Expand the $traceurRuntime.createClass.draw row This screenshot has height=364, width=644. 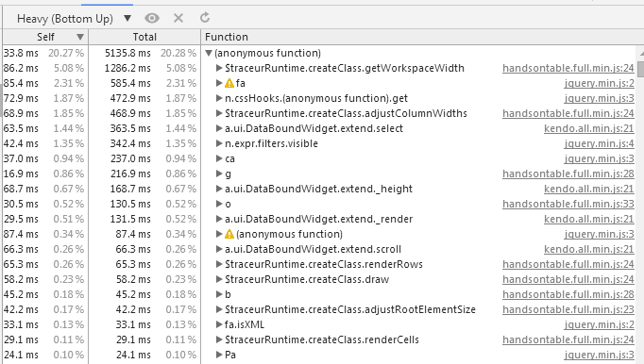point(219,279)
